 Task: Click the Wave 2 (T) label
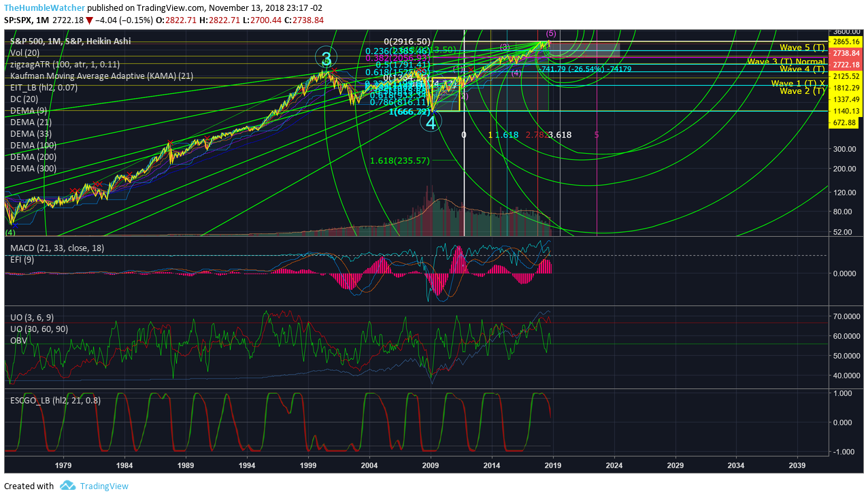tap(802, 91)
